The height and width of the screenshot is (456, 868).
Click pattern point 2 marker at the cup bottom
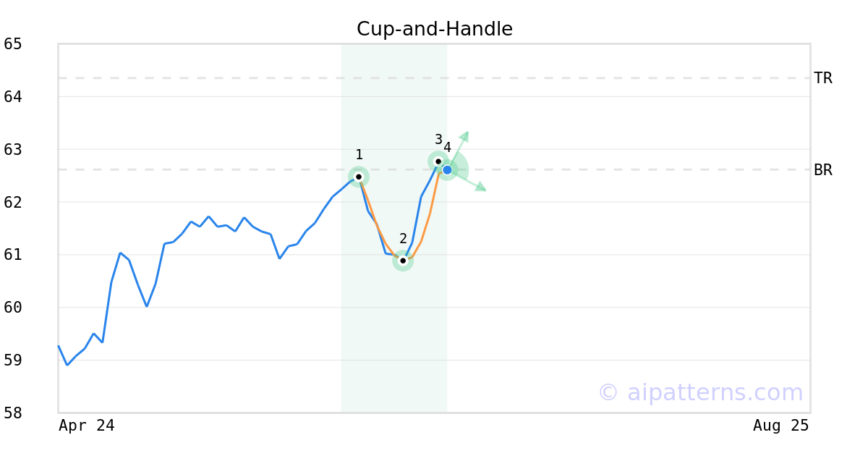pyautogui.click(x=403, y=261)
